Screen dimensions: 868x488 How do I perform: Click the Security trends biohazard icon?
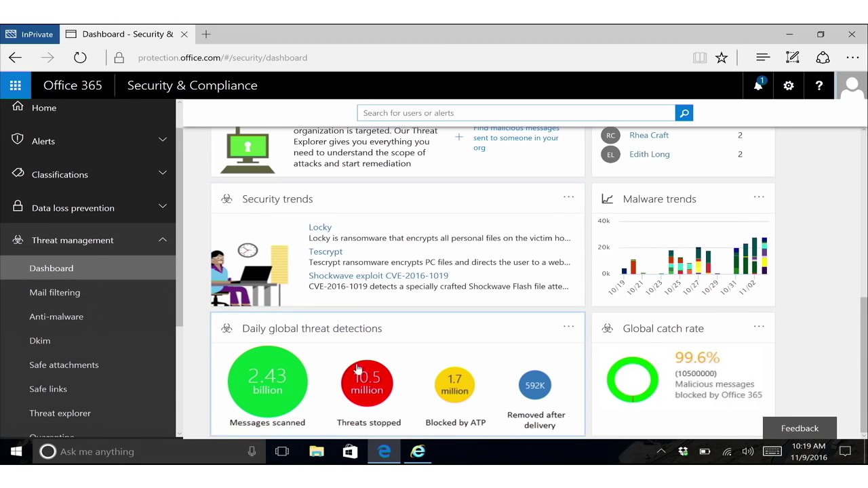coord(226,199)
